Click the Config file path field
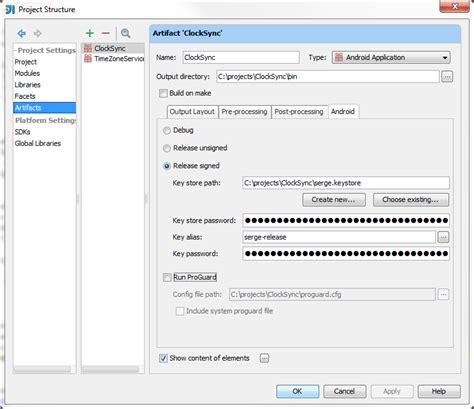The width and height of the screenshot is (474, 409). tap(332, 294)
